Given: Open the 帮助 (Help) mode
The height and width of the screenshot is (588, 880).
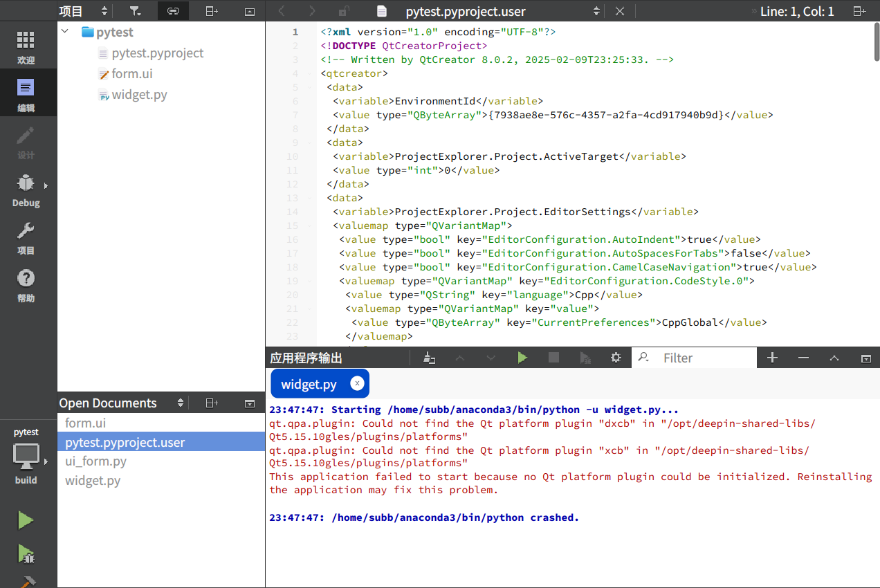Looking at the screenshot, I should click(x=26, y=284).
